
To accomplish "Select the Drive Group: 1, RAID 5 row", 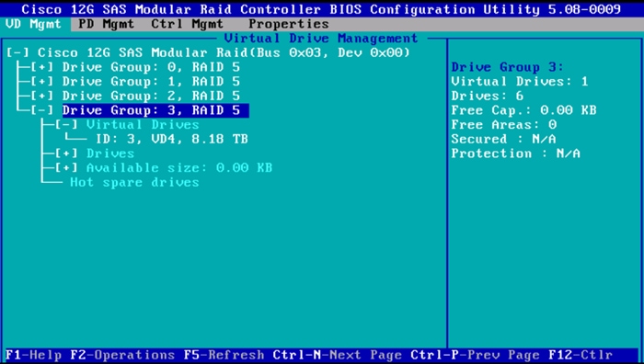I will click(x=151, y=82).
